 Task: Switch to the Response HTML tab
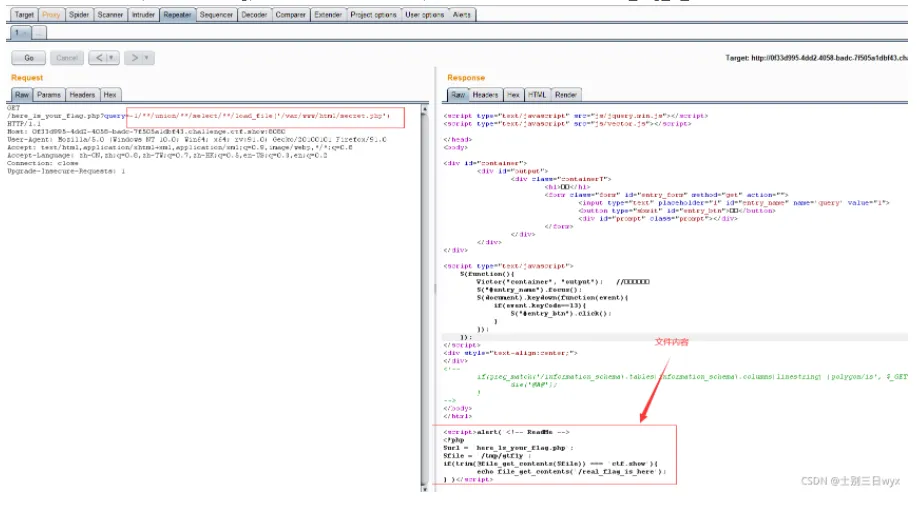[536, 95]
